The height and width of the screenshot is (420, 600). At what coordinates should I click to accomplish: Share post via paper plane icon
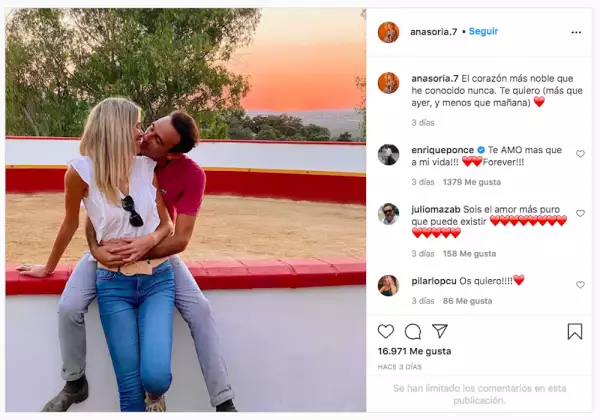(x=440, y=331)
